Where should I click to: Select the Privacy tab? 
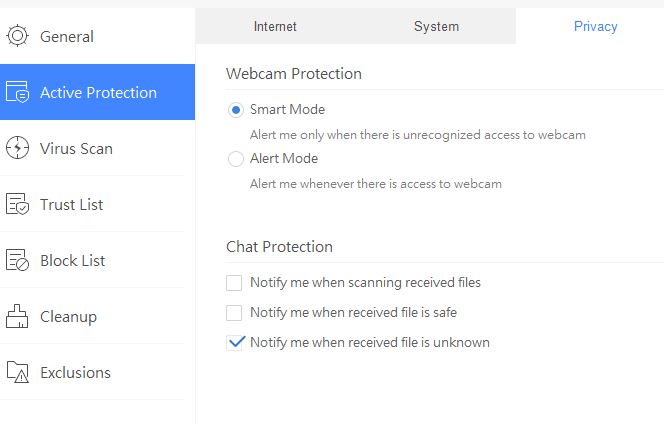click(595, 26)
